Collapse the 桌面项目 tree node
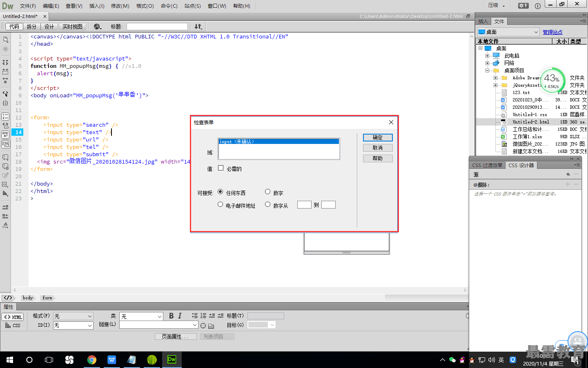 click(x=487, y=70)
